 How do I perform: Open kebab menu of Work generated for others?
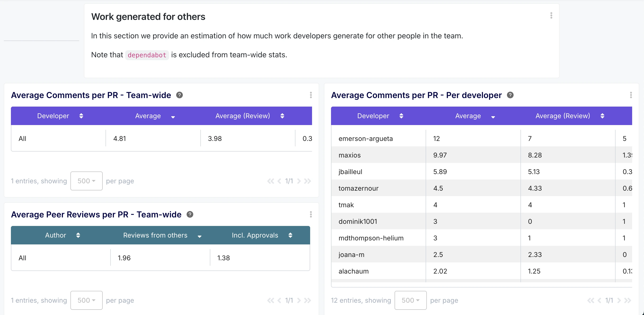[x=551, y=15]
